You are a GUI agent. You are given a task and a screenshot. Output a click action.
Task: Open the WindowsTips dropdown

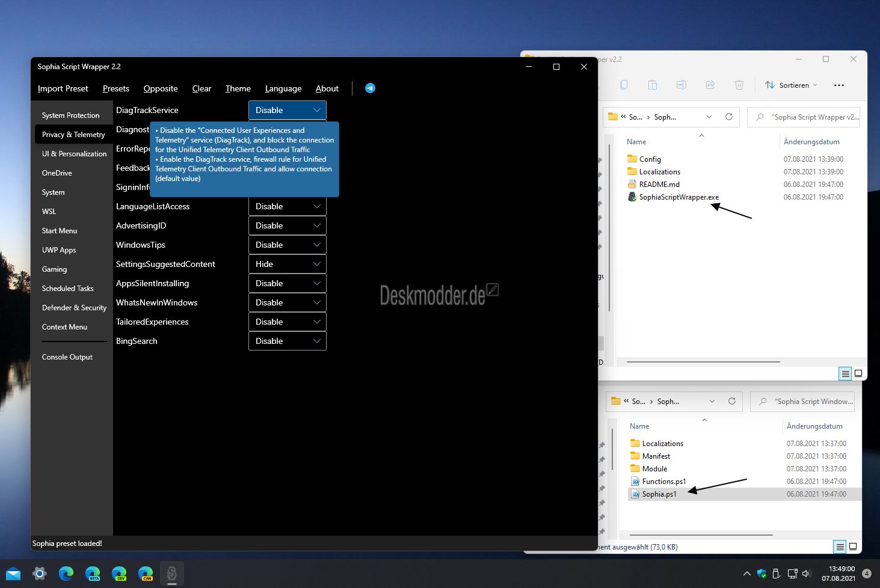(x=288, y=245)
